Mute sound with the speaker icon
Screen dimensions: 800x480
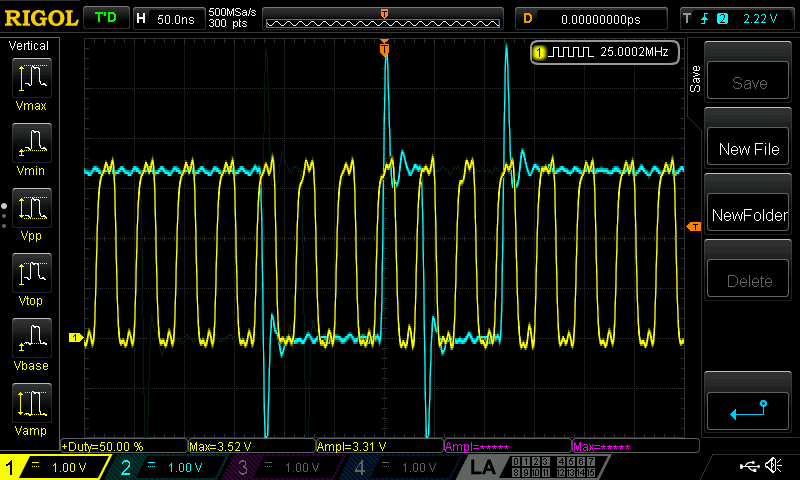pos(773,466)
